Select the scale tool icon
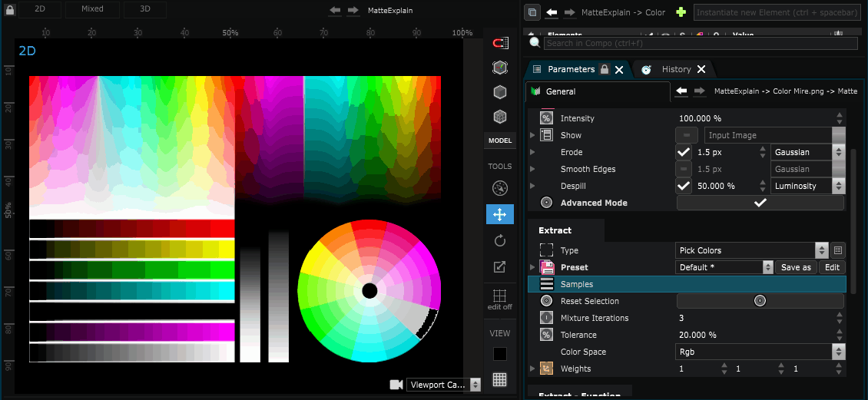The height and width of the screenshot is (400, 868). click(x=500, y=266)
